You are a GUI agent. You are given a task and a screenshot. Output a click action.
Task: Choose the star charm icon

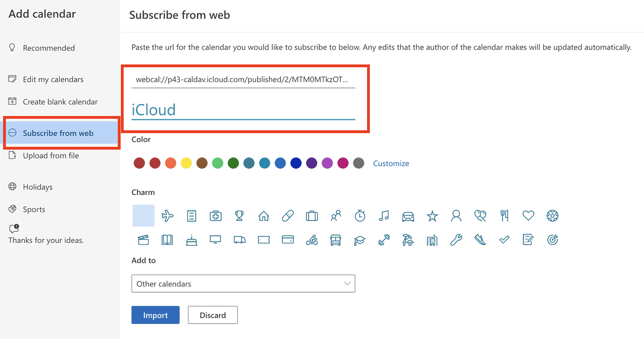click(432, 216)
